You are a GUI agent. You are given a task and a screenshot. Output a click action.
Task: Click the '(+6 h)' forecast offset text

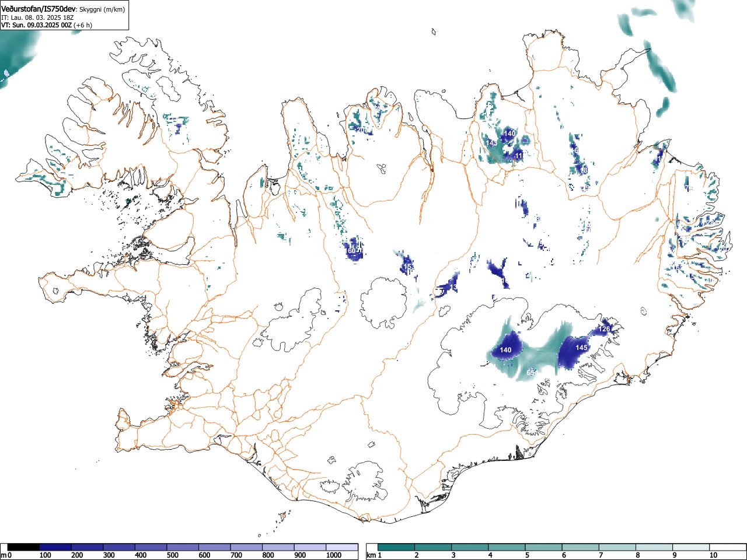(x=83, y=25)
